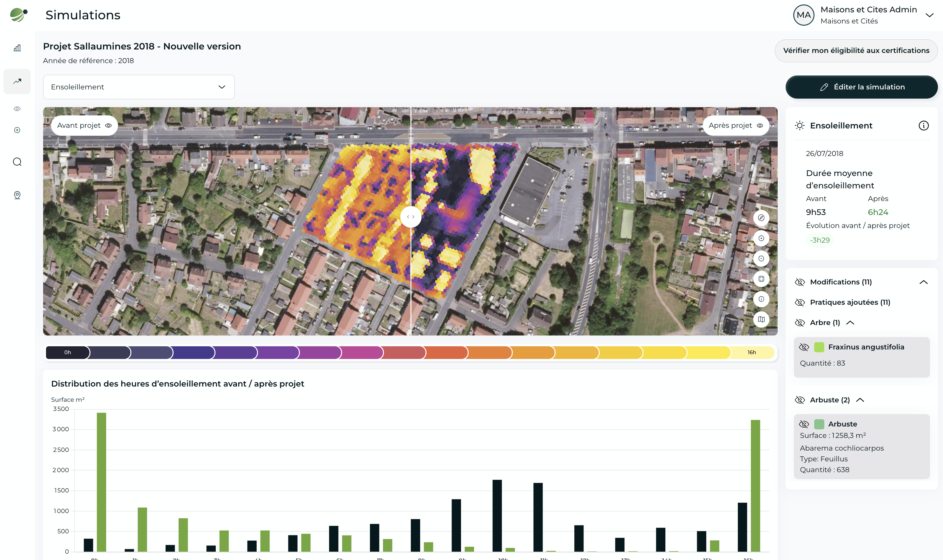Image resolution: width=943 pixels, height=560 pixels.
Task: Click the fit-to-extent map control
Action: click(x=761, y=279)
